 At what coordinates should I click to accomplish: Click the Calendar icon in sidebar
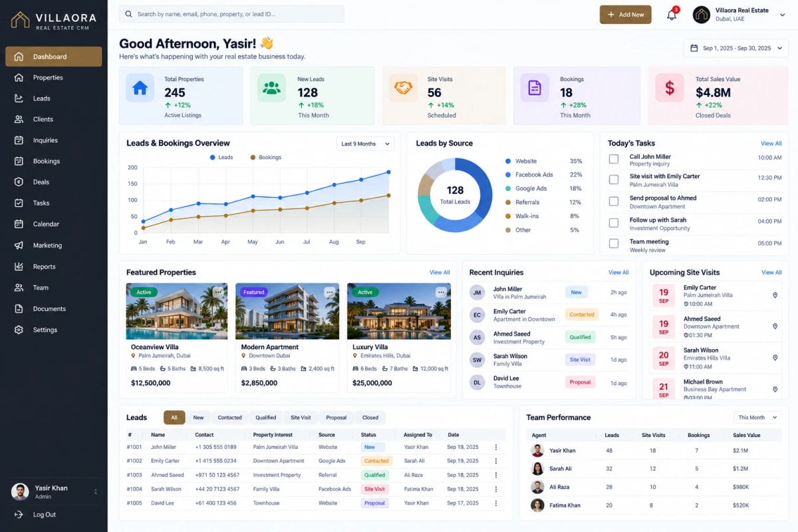pos(19,224)
